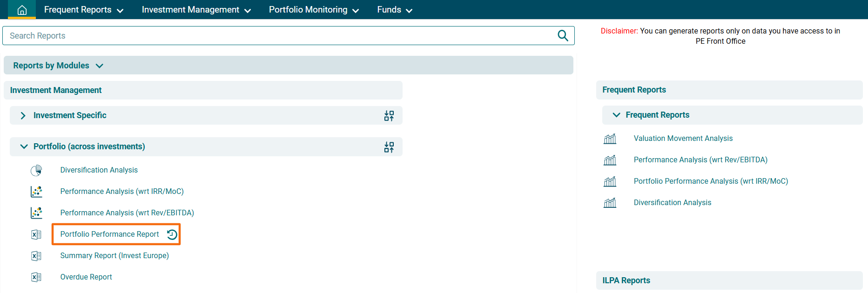
Task: Click sort icon in Investment Specific row
Action: [x=389, y=116]
